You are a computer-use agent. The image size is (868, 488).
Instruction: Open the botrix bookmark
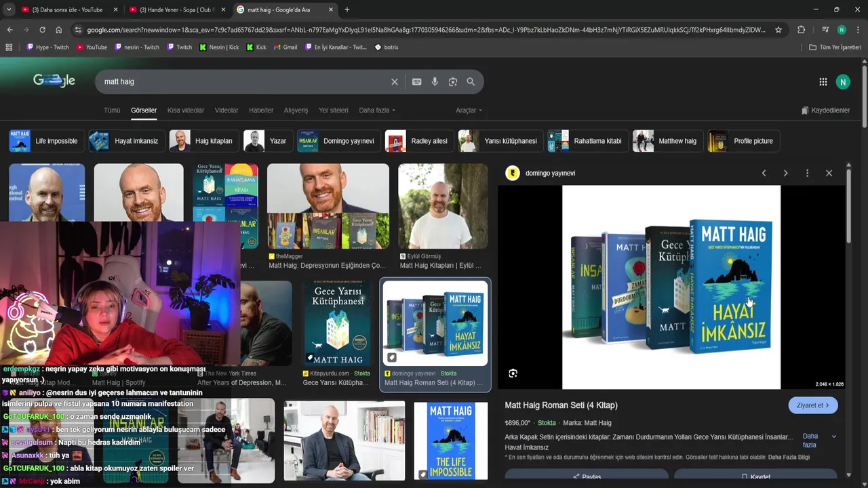387,47
